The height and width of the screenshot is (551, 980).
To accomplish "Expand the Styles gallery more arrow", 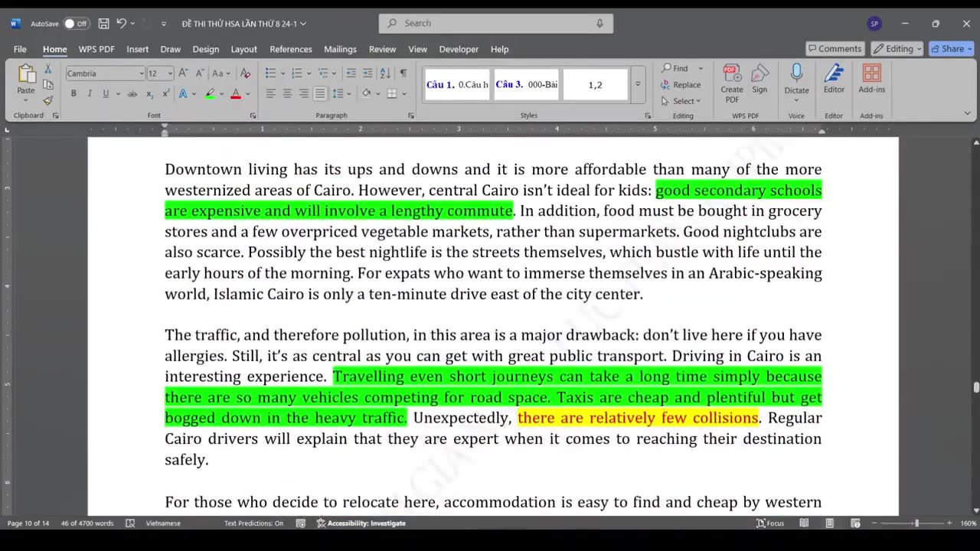I will [637, 84].
